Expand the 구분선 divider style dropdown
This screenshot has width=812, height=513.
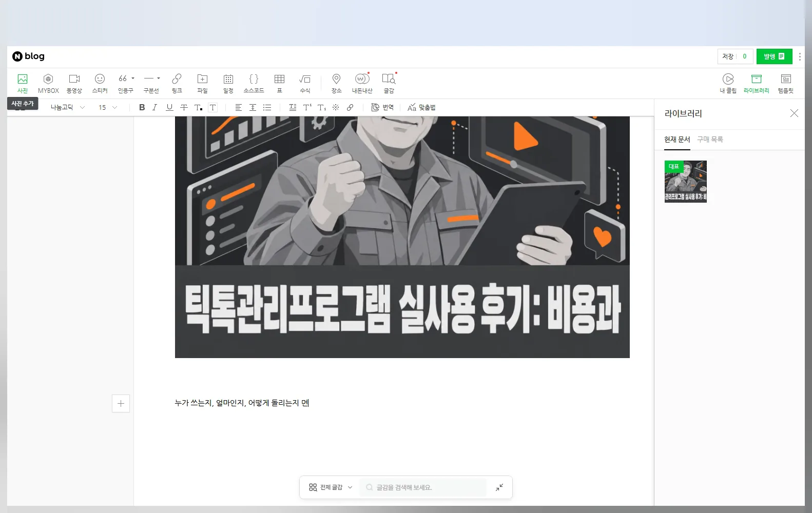click(x=159, y=78)
